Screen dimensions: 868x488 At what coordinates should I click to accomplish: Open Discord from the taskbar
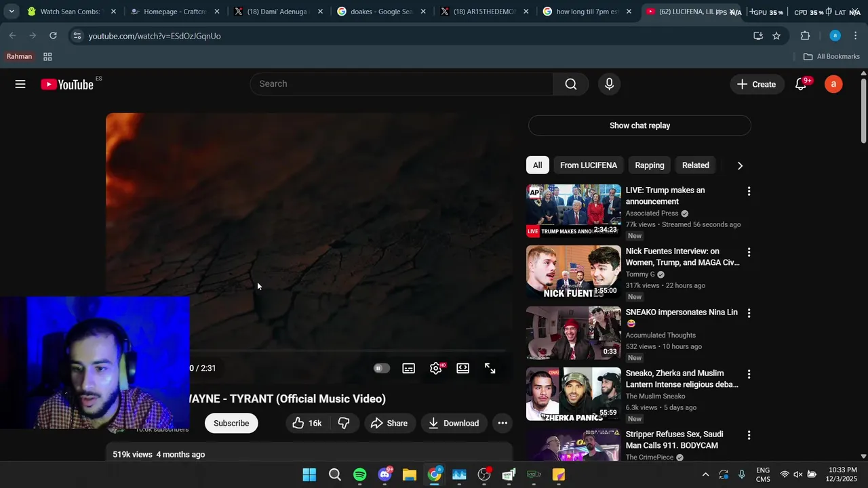(x=384, y=474)
